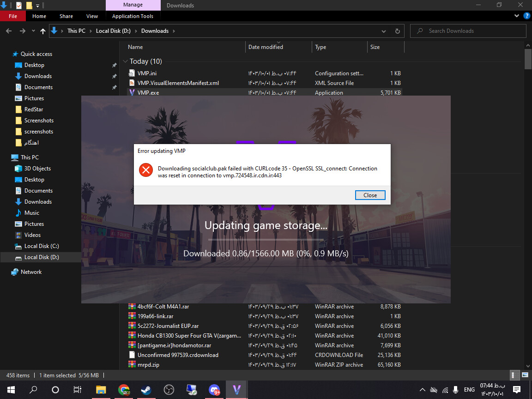The width and height of the screenshot is (532, 399).
Task: Open capitalized Screenshots folder in sidebar
Action: pyautogui.click(x=39, y=121)
